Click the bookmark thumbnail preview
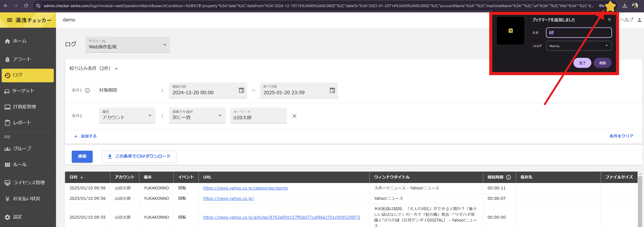Viewport: 644px width, 227px height. (510, 31)
